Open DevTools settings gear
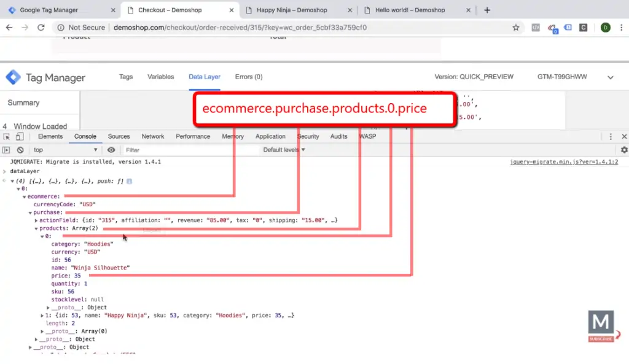The width and height of the screenshot is (629, 364). click(624, 149)
